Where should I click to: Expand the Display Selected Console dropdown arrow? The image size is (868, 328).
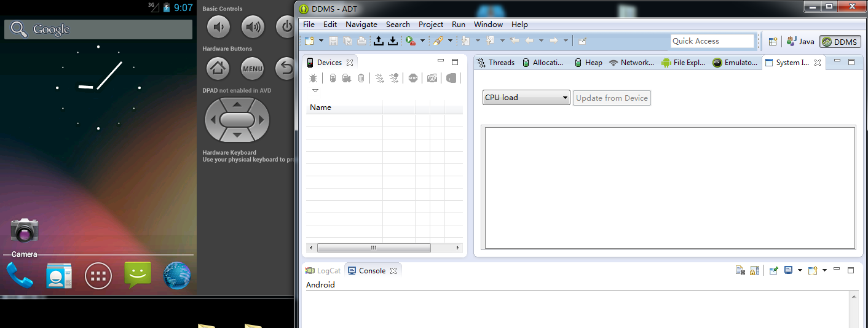point(800,270)
